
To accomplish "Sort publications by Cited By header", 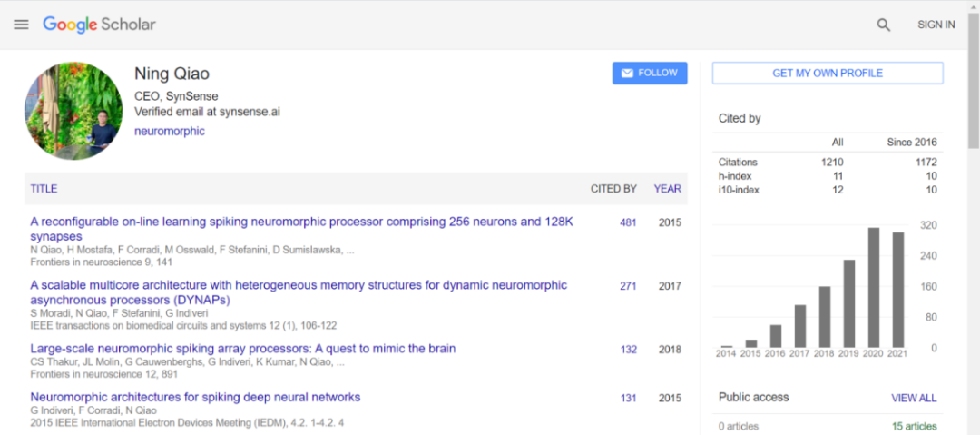I will point(613,189).
